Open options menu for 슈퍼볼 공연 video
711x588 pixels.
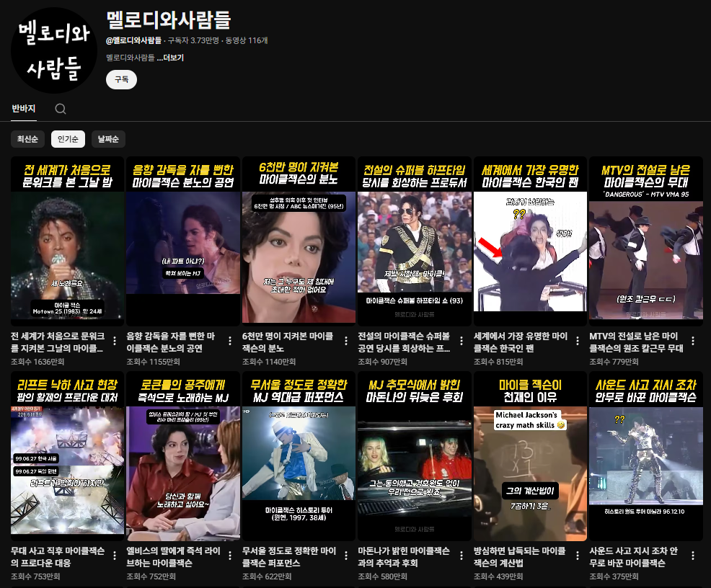pos(462,341)
